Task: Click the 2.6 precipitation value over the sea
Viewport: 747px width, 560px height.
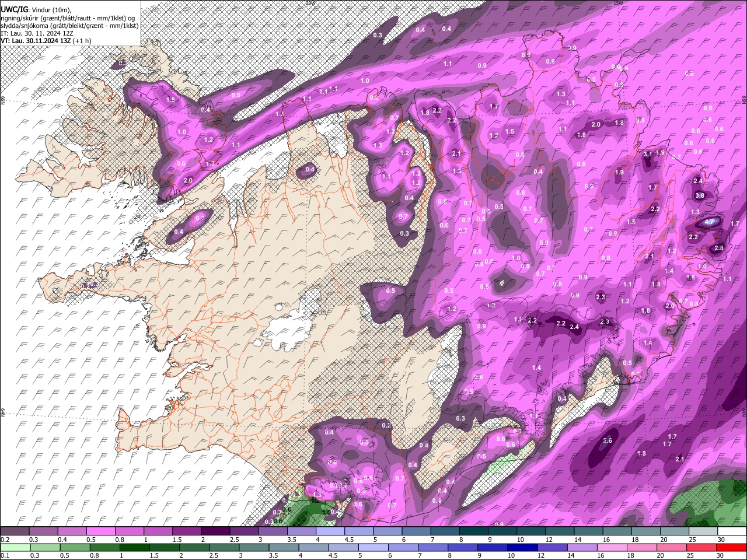Action: click(608, 440)
